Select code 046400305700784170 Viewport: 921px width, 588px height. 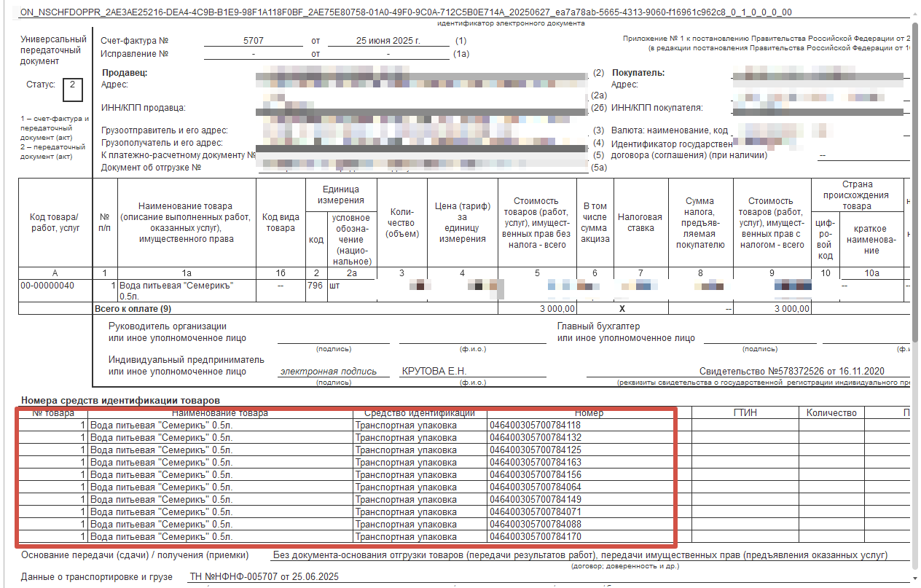pyautogui.click(x=536, y=537)
